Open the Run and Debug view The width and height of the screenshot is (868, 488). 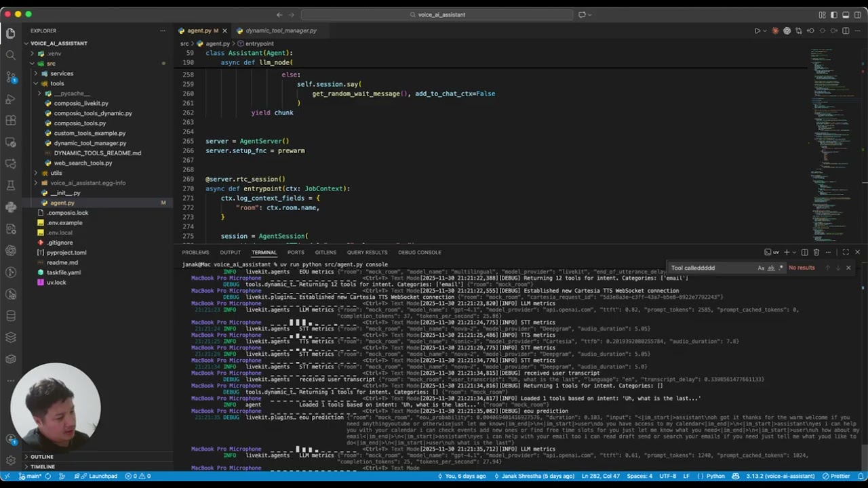pyautogui.click(x=10, y=99)
